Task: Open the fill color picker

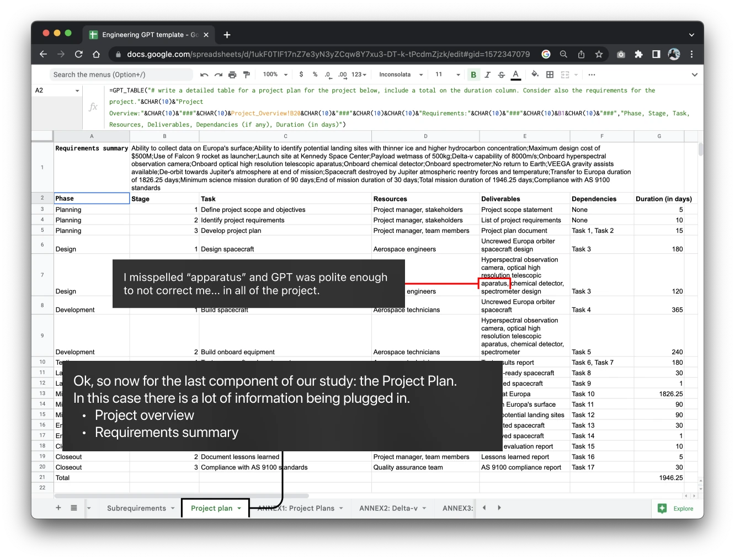Action: pos(535,74)
